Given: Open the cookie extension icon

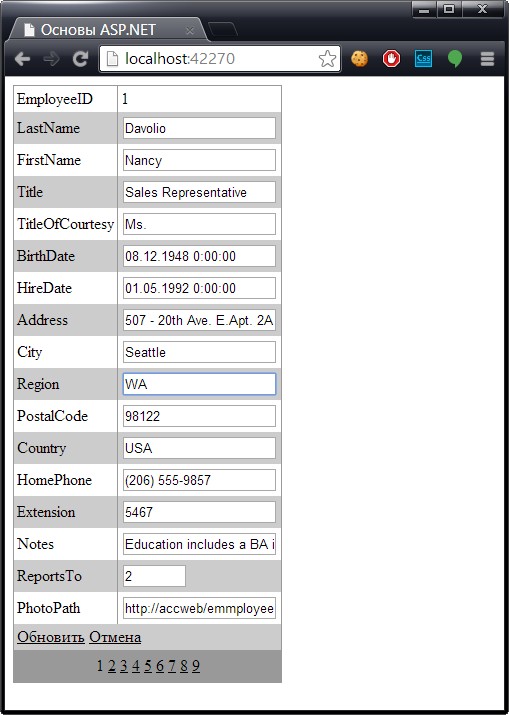Looking at the screenshot, I should [x=359, y=59].
